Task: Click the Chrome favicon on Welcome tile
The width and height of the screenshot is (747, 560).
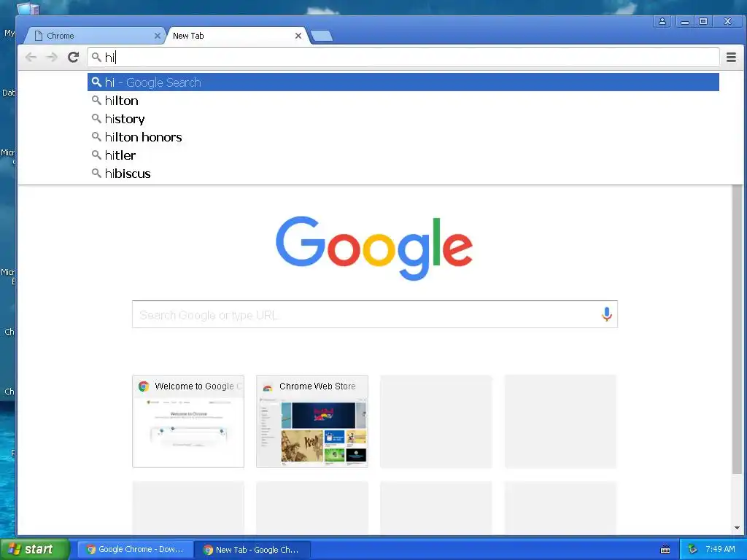Action: 144,386
